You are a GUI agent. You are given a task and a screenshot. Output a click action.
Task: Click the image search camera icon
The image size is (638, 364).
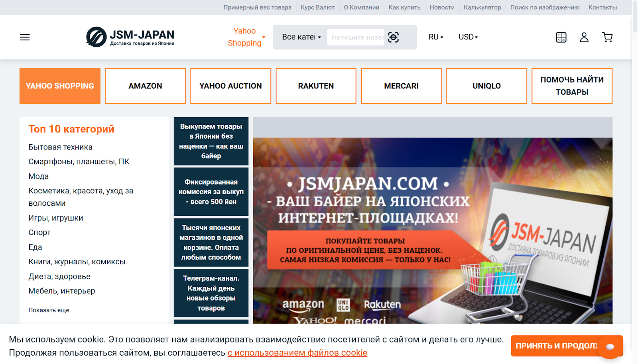[x=393, y=37]
